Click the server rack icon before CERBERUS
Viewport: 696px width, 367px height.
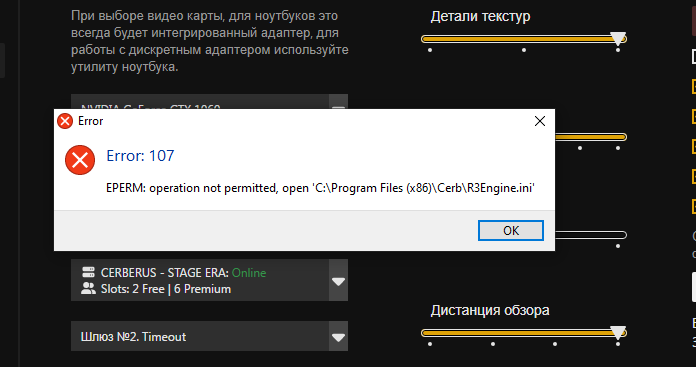click(x=88, y=272)
